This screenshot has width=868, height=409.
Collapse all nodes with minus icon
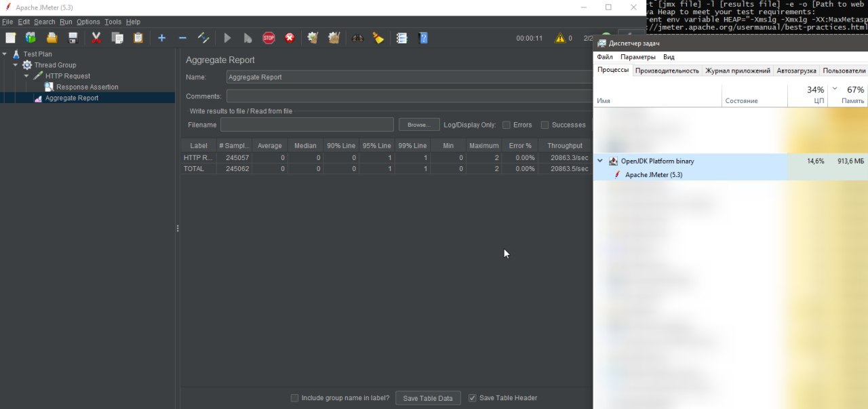pyautogui.click(x=182, y=38)
